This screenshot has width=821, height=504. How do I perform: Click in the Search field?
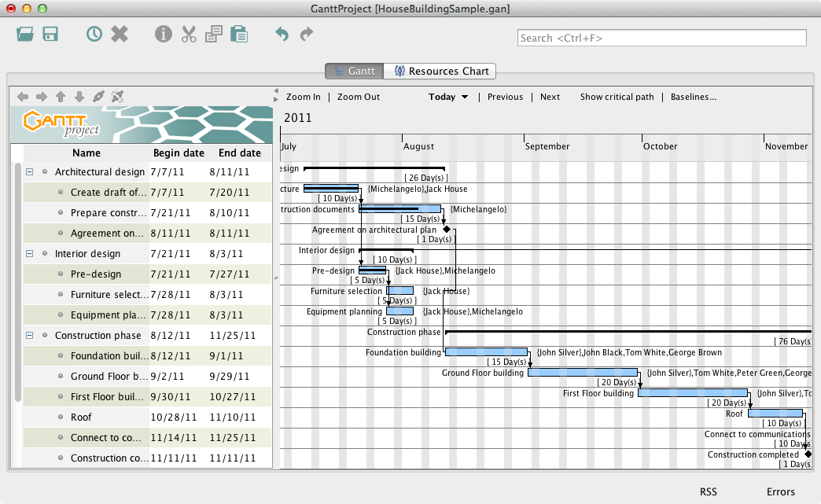pos(662,38)
